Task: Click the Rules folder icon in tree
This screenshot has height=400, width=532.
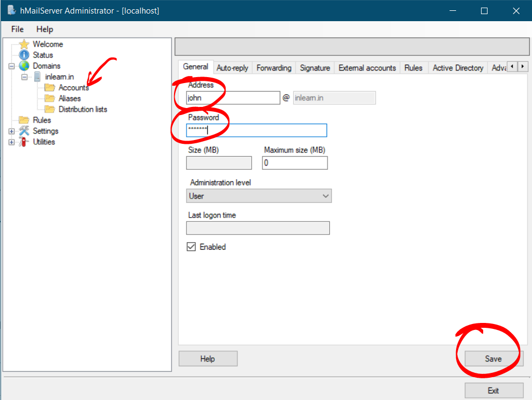Action: [24, 120]
